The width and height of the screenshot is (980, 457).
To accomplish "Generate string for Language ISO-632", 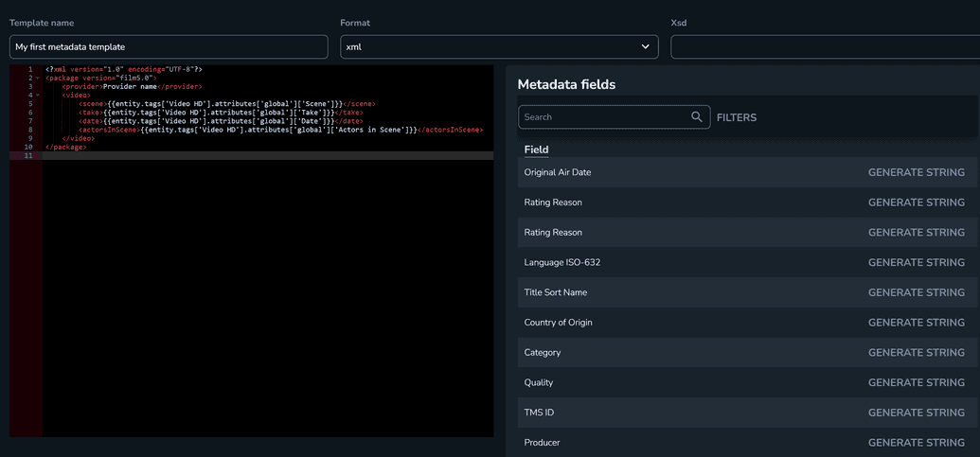I will pos(917,262).
